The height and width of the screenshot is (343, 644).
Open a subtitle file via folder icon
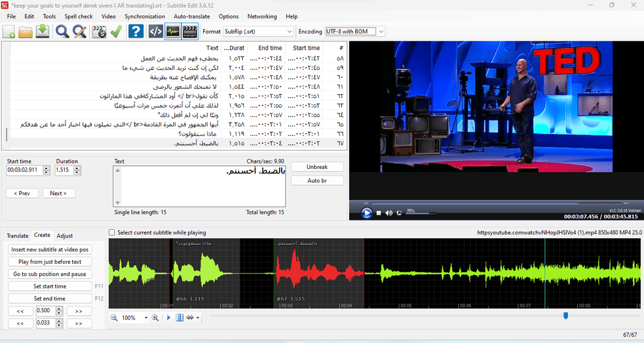(25, 31)
